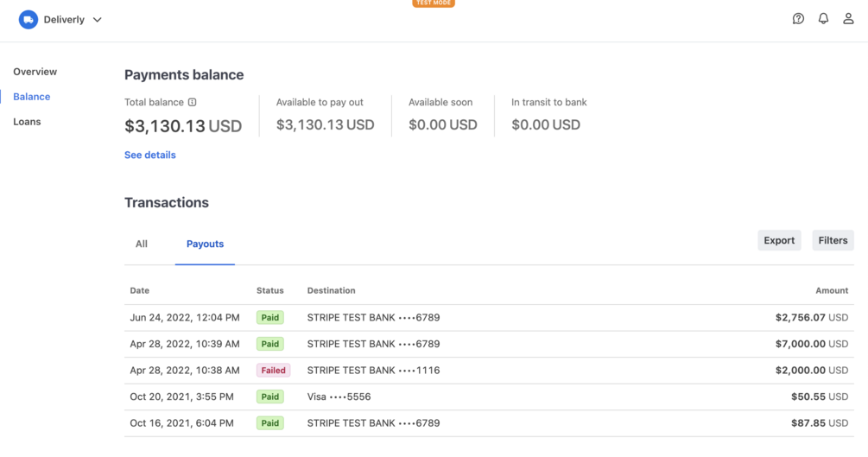Click the Failed status badge
Screen dimensions: 868x457
(273, 370)
